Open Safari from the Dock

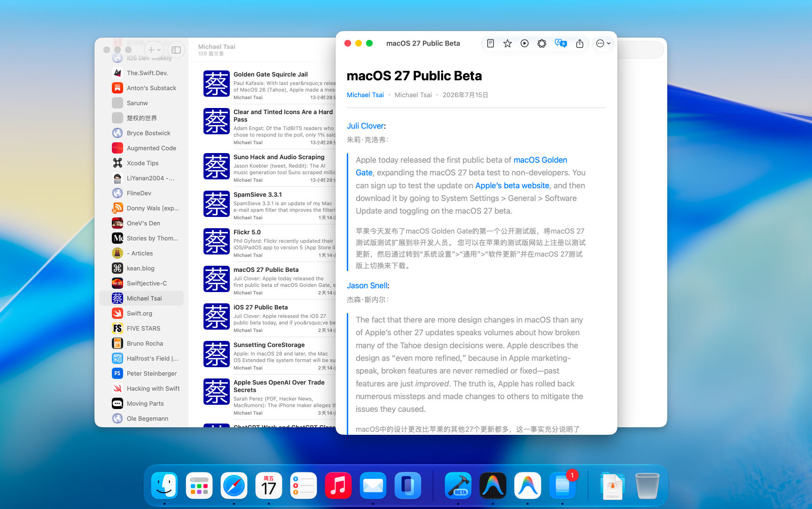pyautogui.click(x=234, y=486)
